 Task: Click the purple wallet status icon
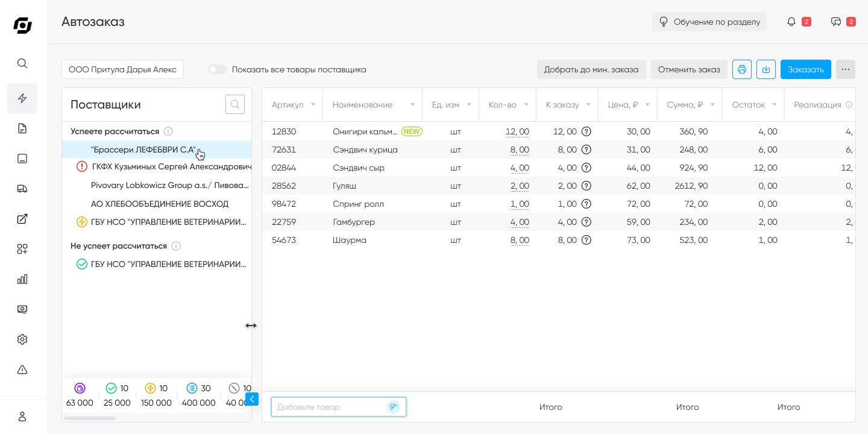(x=80, y=388)
